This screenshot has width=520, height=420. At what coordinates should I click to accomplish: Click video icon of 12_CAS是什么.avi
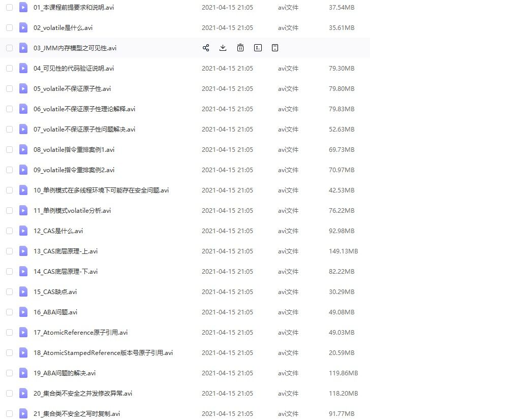[23, 231]
